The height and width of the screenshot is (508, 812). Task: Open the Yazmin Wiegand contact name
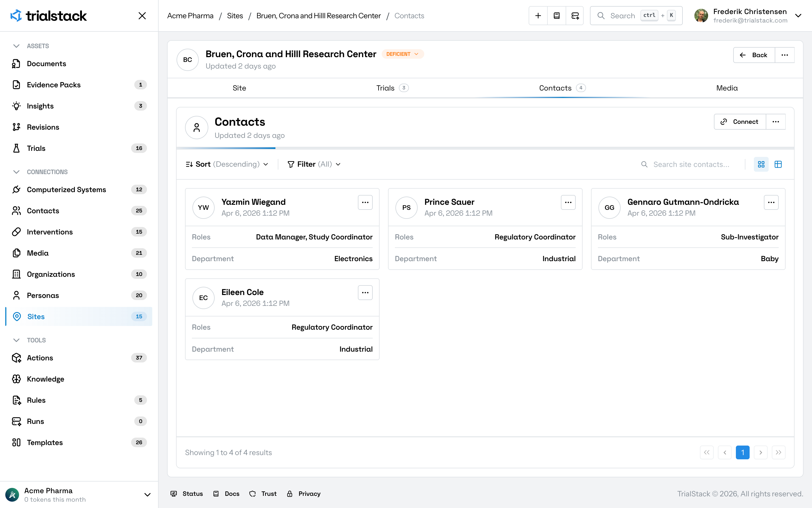coord(253,202)
